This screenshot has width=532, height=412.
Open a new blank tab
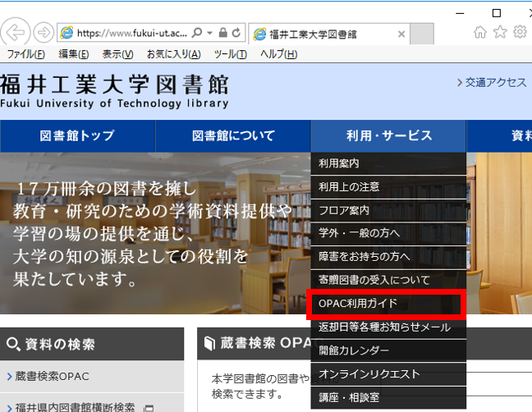coord(421,34)
